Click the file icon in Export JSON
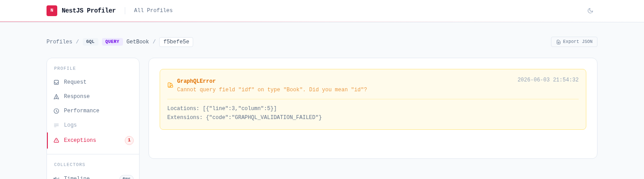The height and width of the screenshot is (179, 644). click(x=559, y=42)
